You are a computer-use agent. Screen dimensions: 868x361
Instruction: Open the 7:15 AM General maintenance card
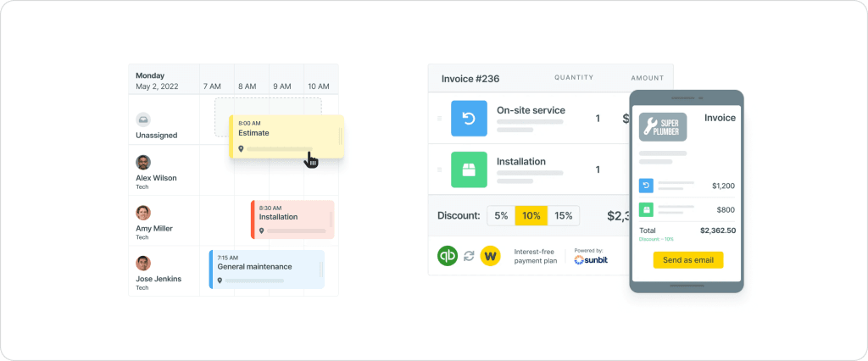[266, 269]
